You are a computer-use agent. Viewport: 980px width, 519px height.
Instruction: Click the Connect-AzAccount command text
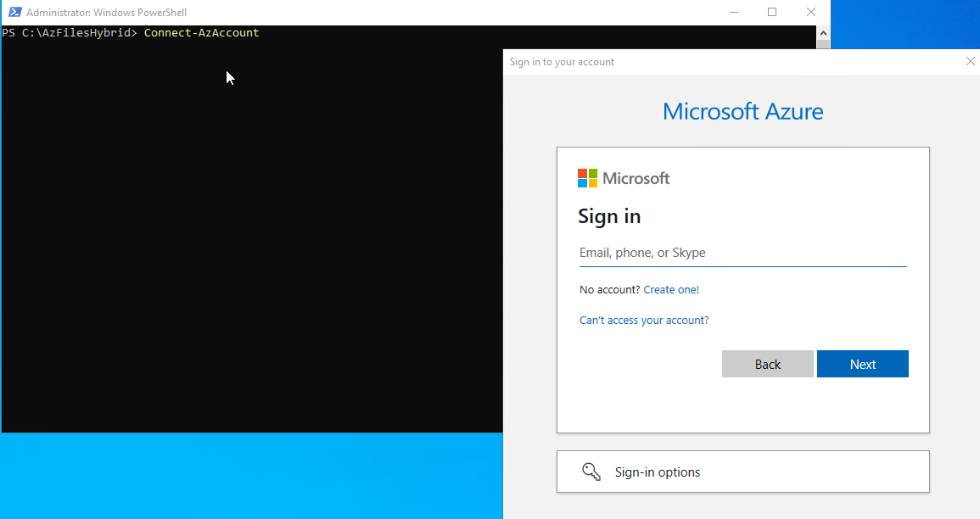pyautogui.click(x=201, y=33)
